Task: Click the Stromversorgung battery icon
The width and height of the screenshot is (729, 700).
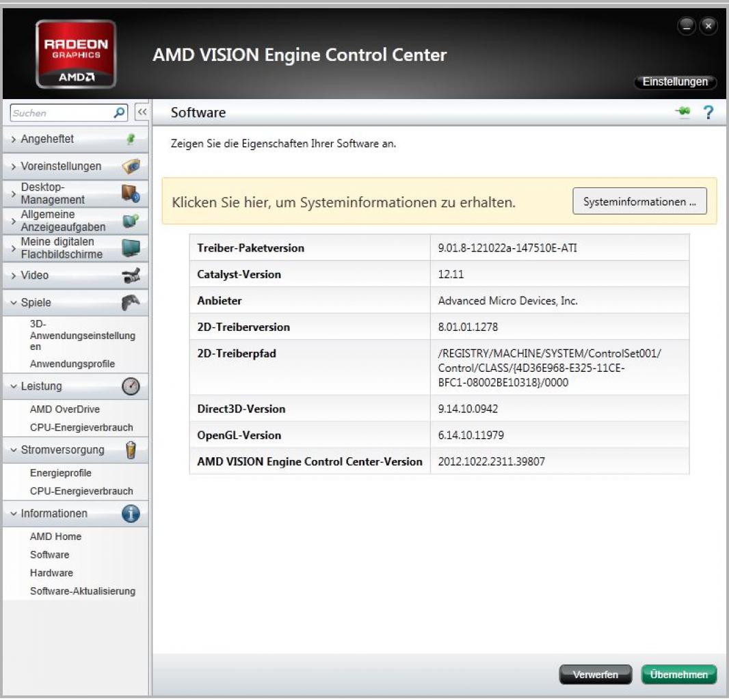Action: [x=131, y=450]
